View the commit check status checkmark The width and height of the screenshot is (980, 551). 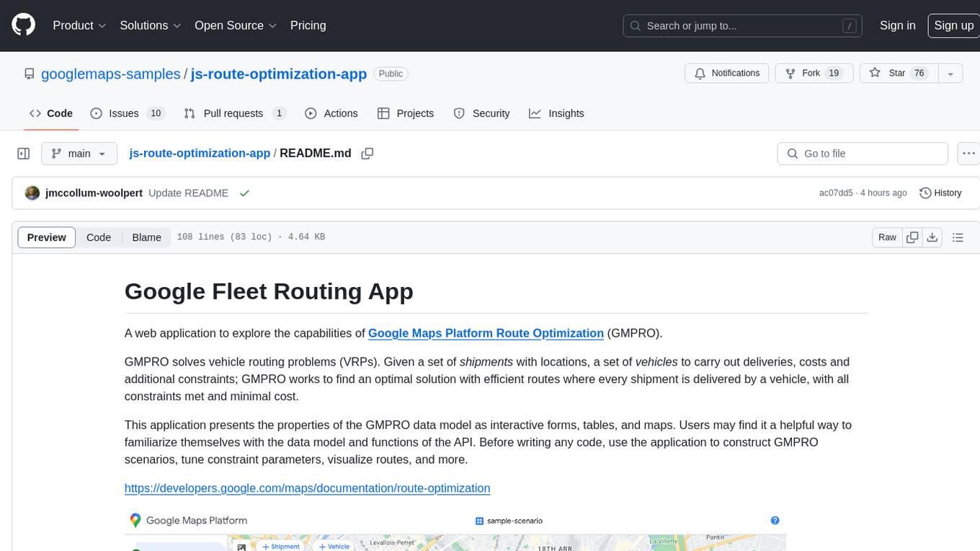pyautogui.click(x=244, y=193)
